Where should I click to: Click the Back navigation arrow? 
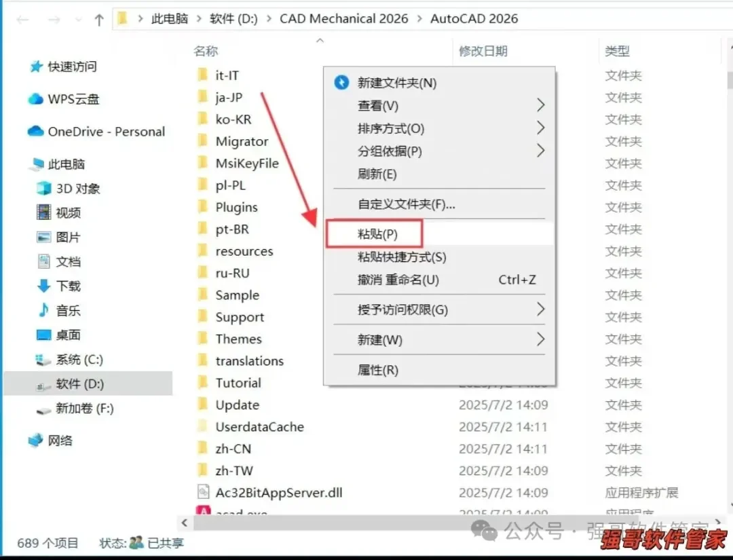(x=22, y=20)
